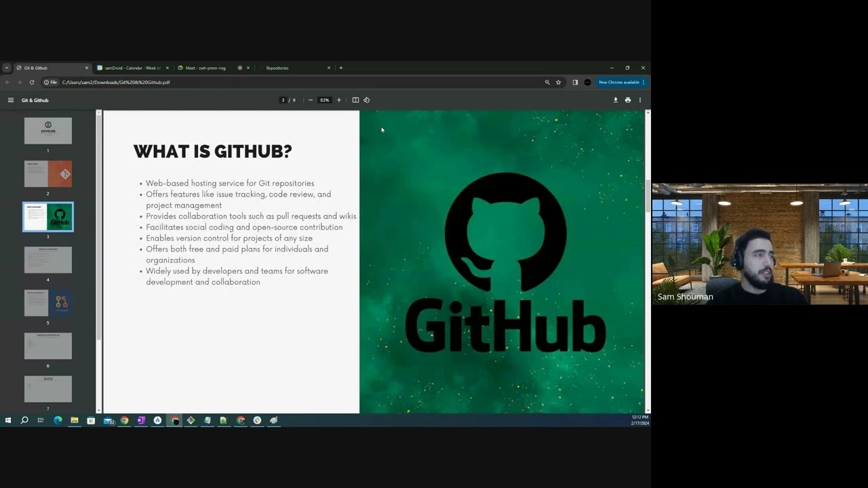Screen dimensions: 868x488
Task: Open Windows search in the taskbar
Action: 24,420
